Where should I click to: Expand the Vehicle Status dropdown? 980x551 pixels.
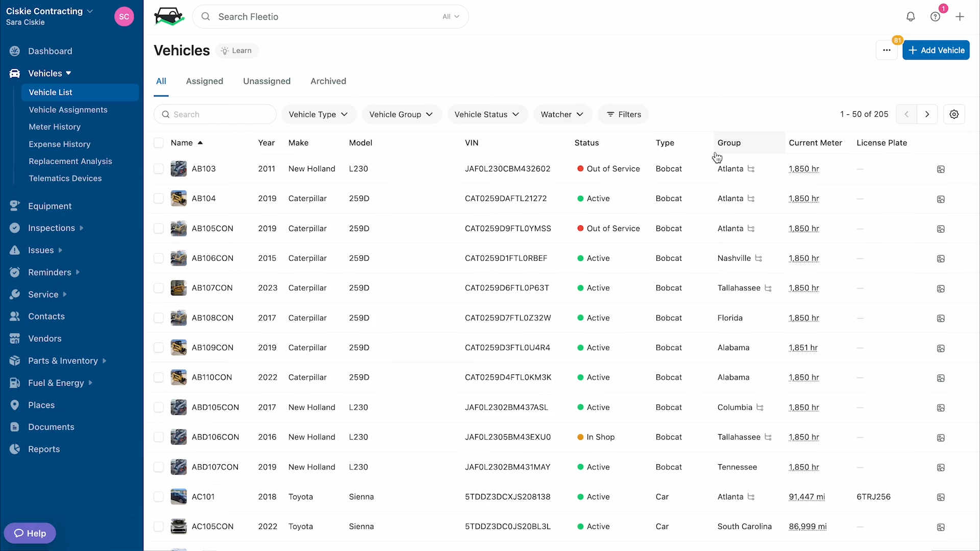tap(486, 114)
